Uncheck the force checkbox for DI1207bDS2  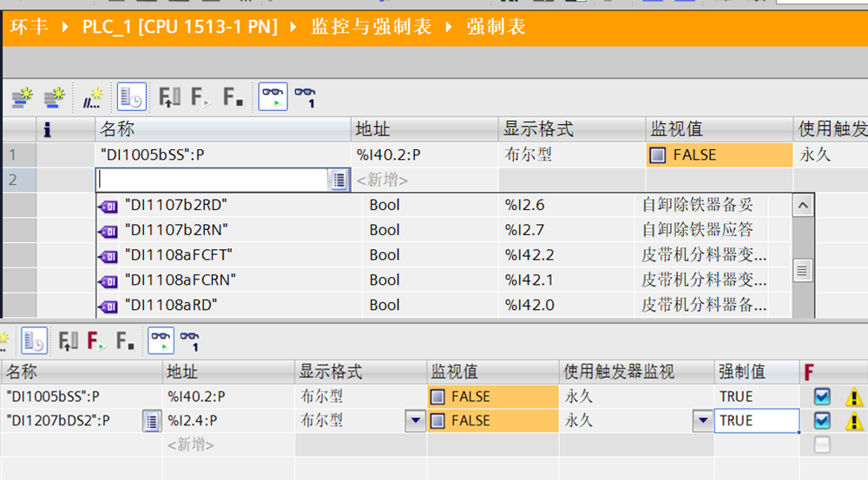(822, 421)
